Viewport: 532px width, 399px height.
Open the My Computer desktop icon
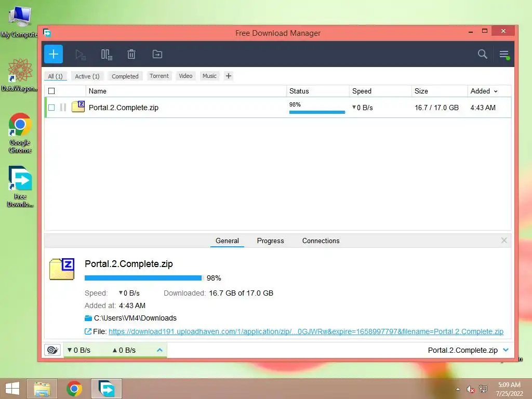[19, 21]
